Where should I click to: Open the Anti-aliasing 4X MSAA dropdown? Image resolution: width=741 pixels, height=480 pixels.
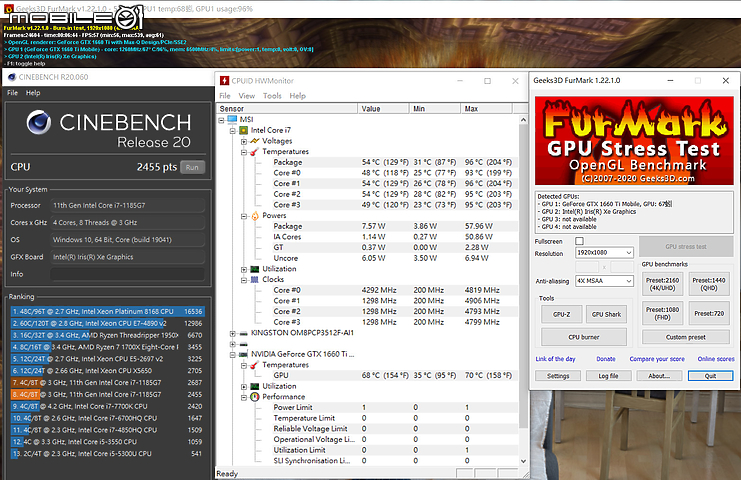tap(629, 281)
